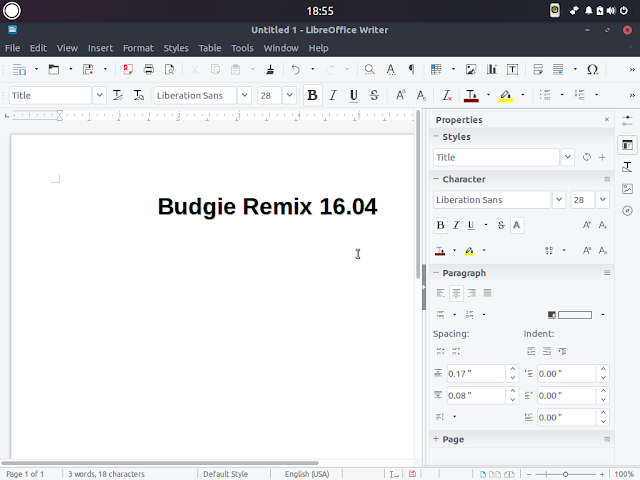Screen dimensions: 640x480
Task: Click Clear Direct Formatting icon
Action: click(x=447, y=95)
